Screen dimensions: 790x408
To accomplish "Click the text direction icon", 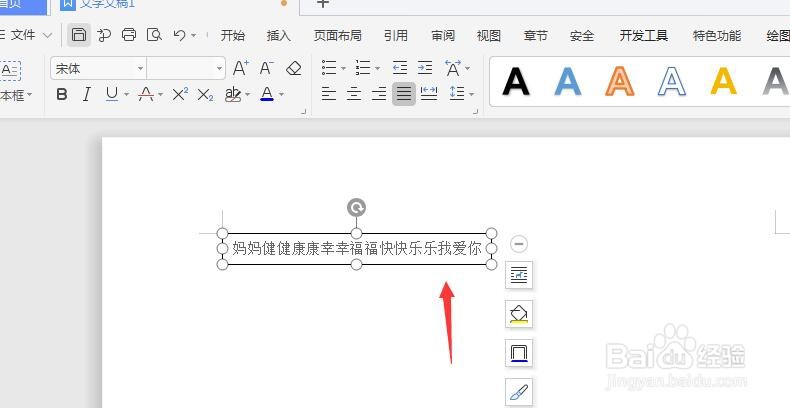I will 453,67.
